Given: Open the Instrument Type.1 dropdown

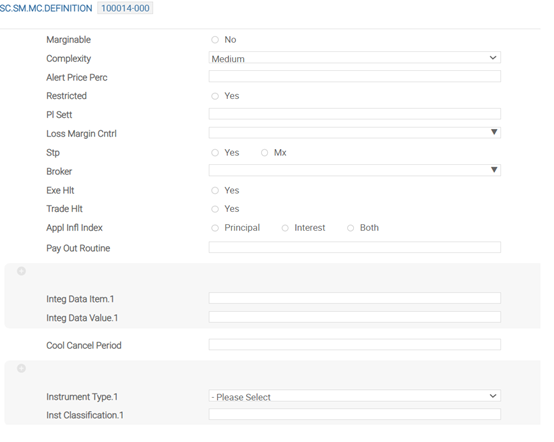Looking at the screenshot, I should pos(354,396).
